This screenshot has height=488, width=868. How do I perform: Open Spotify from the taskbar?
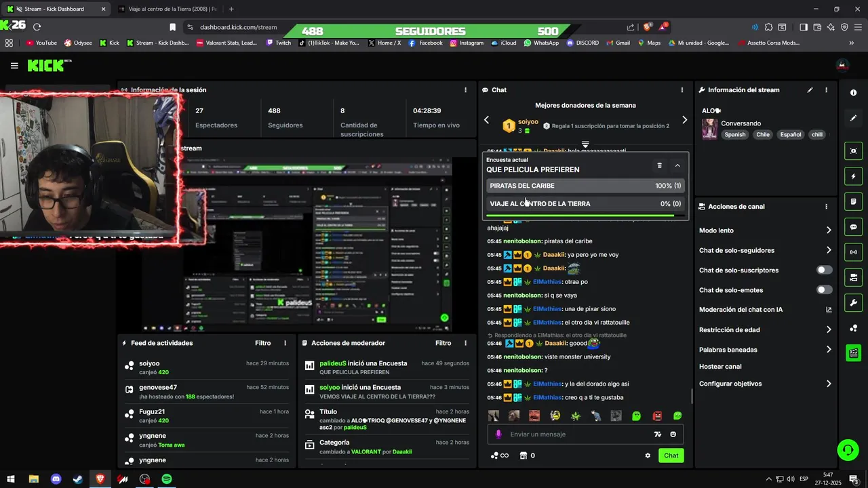pos(167,479)
